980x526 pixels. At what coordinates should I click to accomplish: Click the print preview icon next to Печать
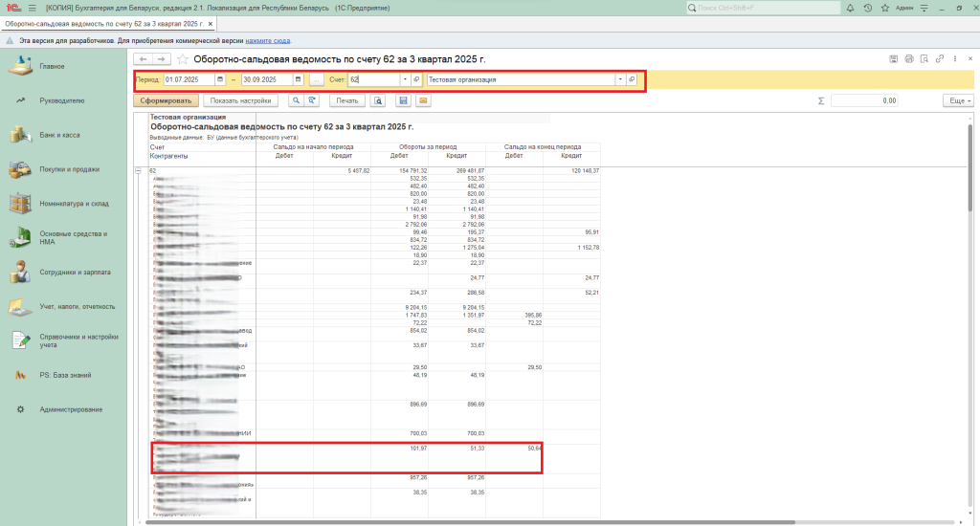pos(379,100)
